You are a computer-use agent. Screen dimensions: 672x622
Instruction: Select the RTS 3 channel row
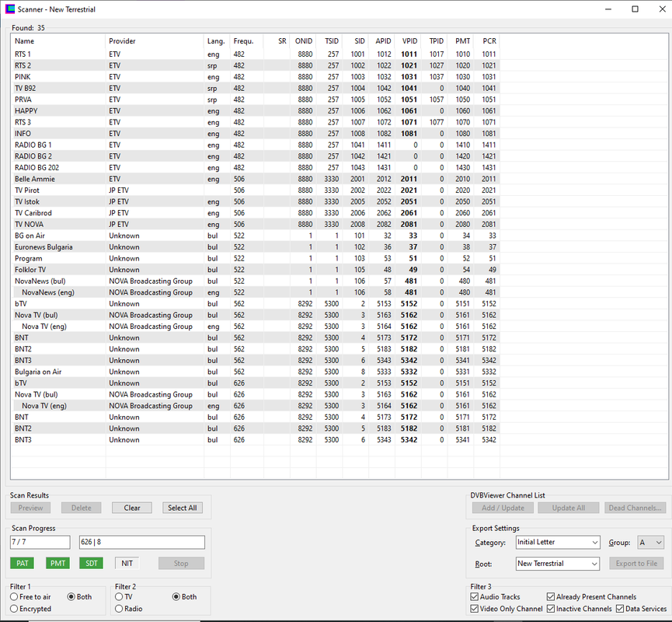[256, 122]
